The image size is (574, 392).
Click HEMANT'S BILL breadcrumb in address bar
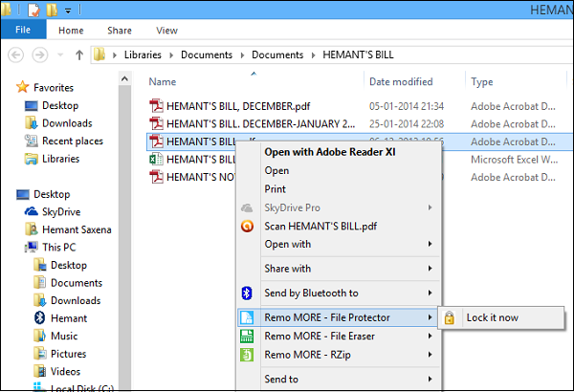[358, 54]
